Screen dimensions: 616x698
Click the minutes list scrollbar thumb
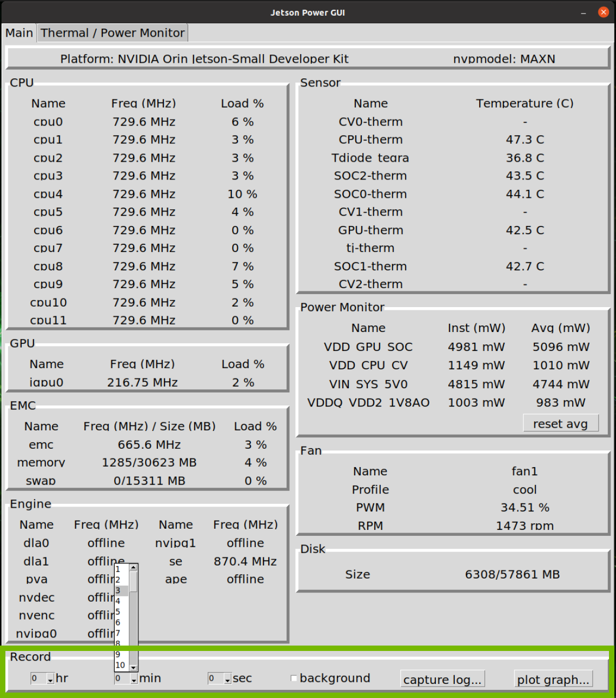pyautogui.click(x=134, y=581)
